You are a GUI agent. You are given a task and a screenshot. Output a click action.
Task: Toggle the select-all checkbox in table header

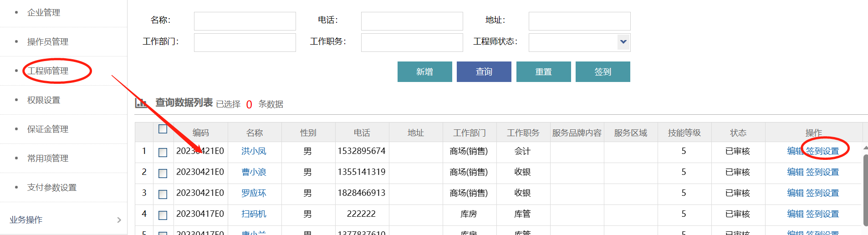163,129
